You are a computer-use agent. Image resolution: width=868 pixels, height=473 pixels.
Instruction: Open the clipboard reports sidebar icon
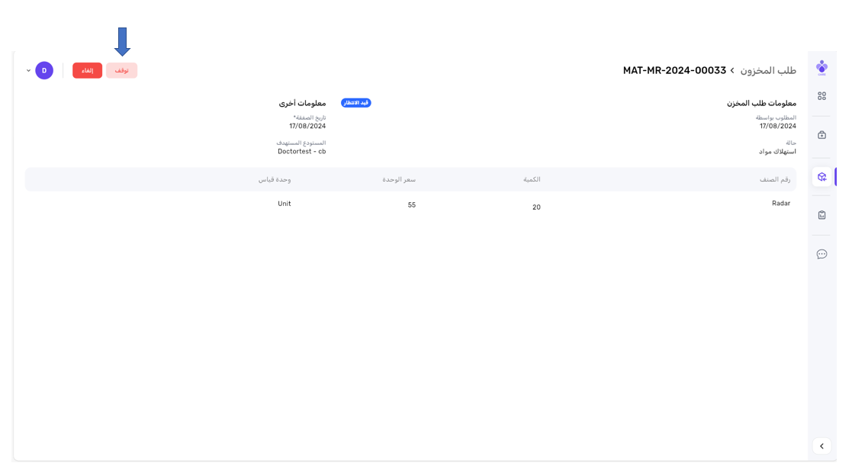point(821,215)
